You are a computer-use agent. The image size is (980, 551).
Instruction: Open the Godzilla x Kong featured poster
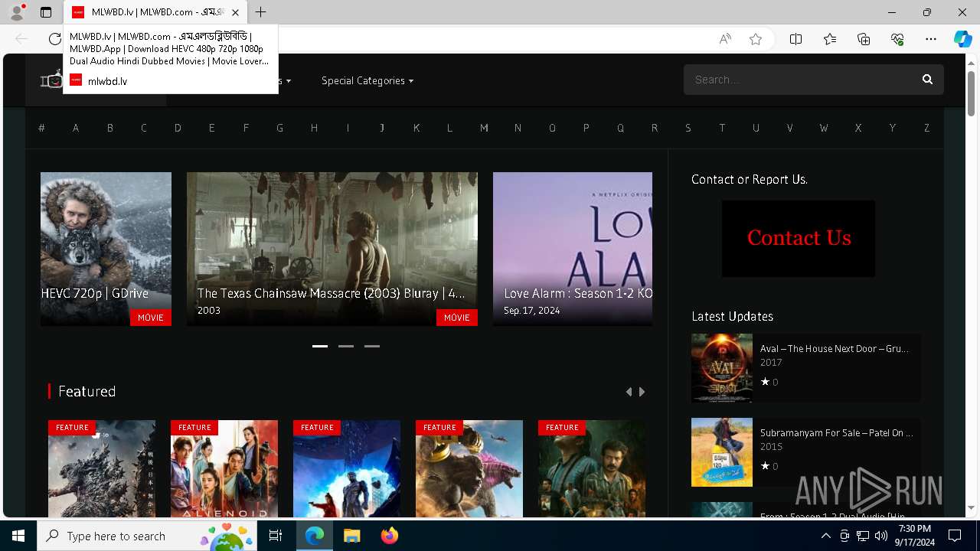tap(469, 468)
